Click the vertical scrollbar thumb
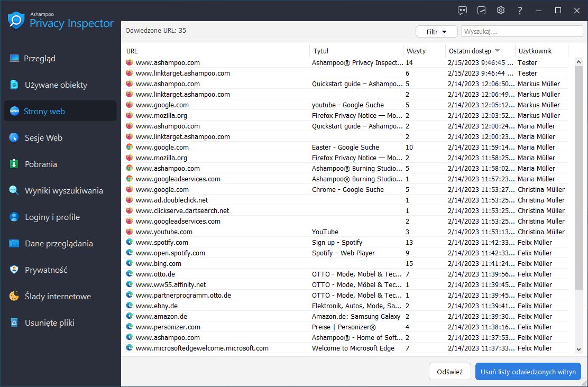Screen dimensions: 588x387 click(578, 178)
